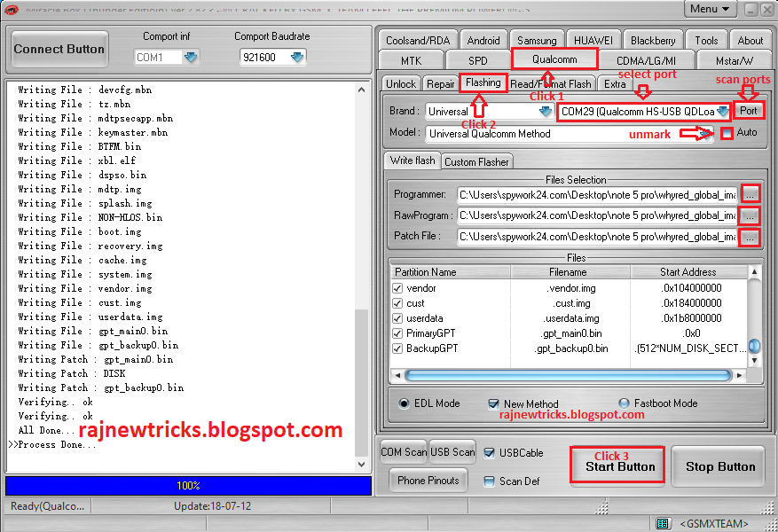This screenshot has height=532, width=778.
Task: Click the Filename column header
Action: (x=570, y=272)
